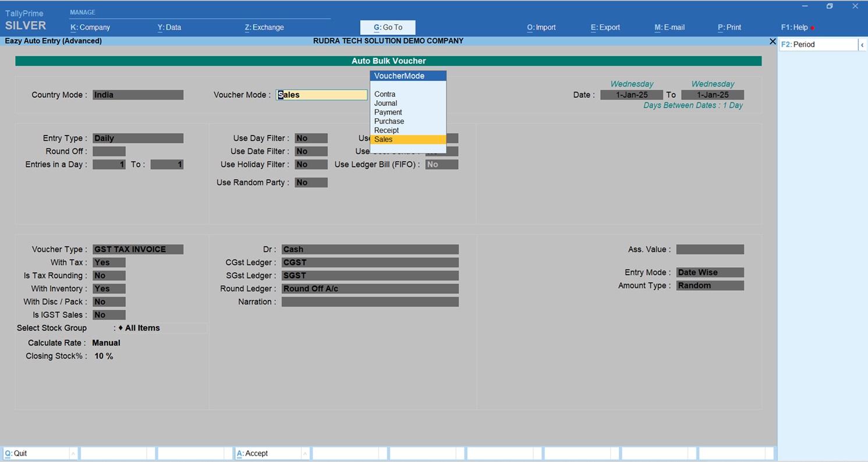Expand the Accept button arrow
Viewport: 868px width, 462px height.
point(304,453)
